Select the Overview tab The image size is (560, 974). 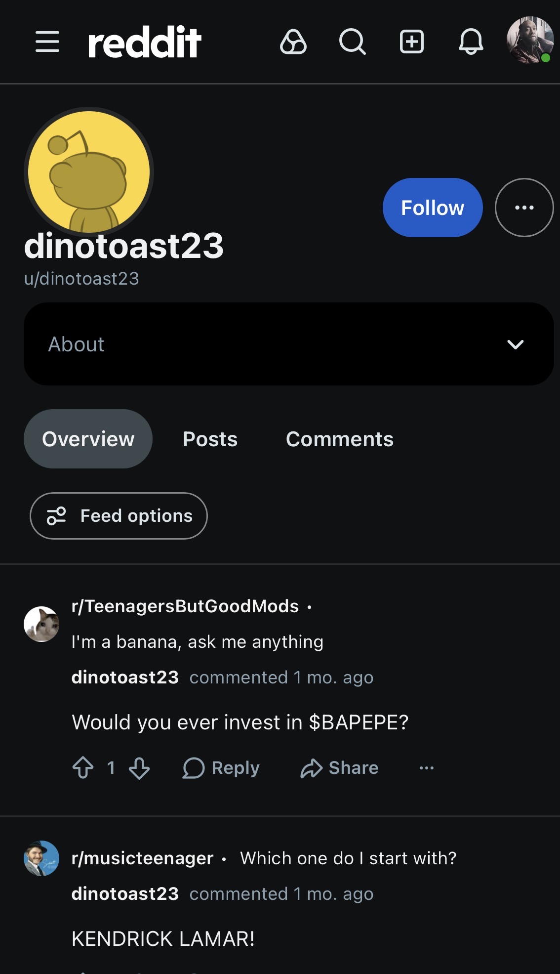pos(88,439)
